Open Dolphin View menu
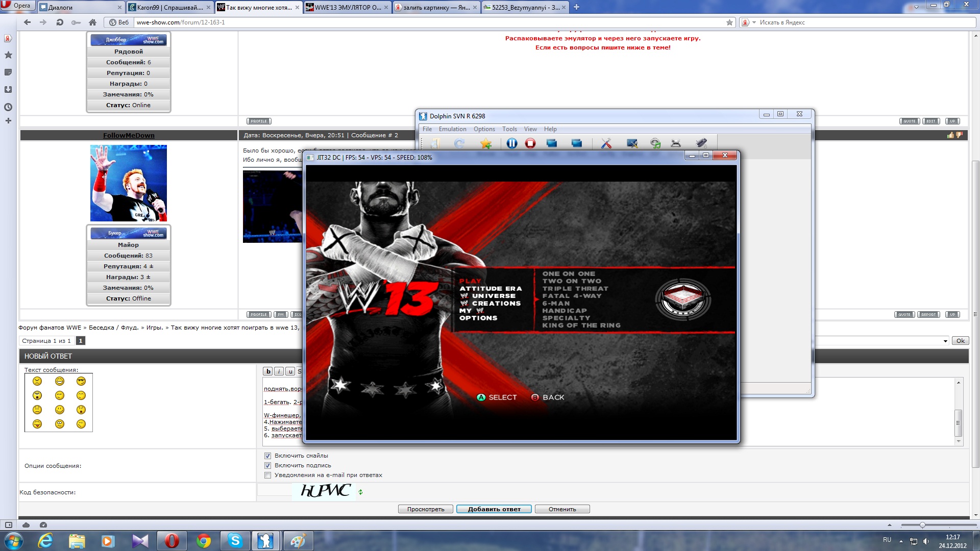The image size is (980, 551). click(x=530, y=129)
